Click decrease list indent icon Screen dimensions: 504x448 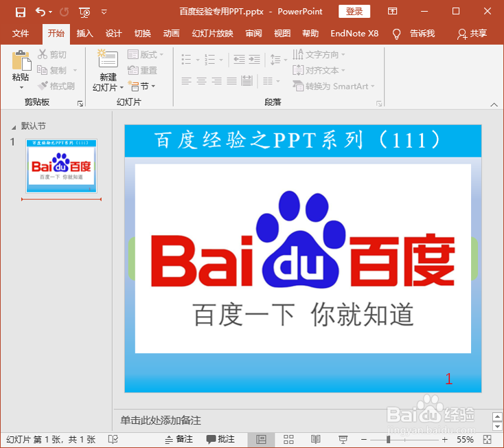point(239,59)
